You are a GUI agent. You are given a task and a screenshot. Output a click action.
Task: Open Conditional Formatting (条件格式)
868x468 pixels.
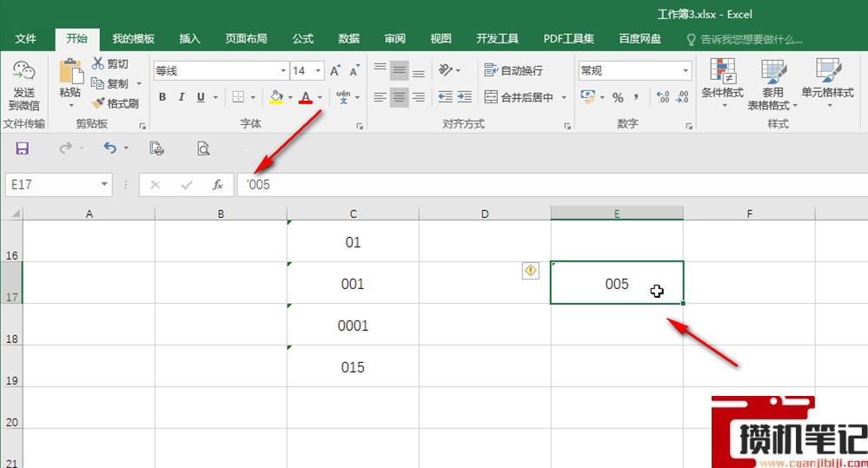(722, 83)
